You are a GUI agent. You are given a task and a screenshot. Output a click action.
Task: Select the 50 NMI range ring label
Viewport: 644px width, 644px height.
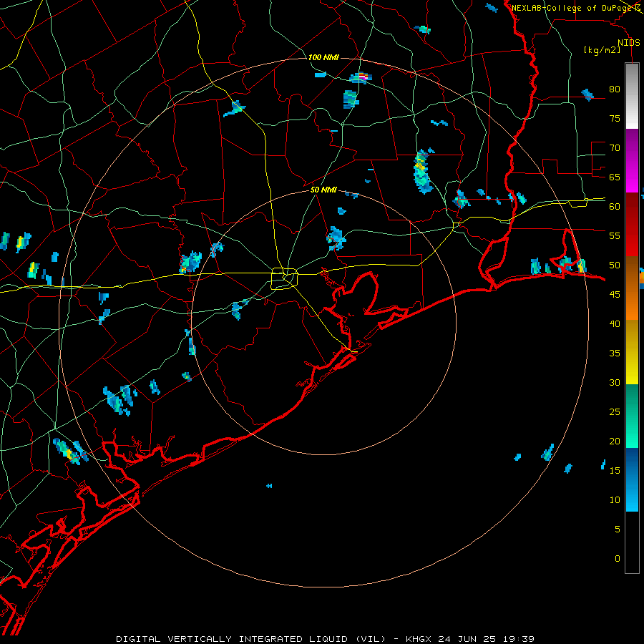[323, 190]
